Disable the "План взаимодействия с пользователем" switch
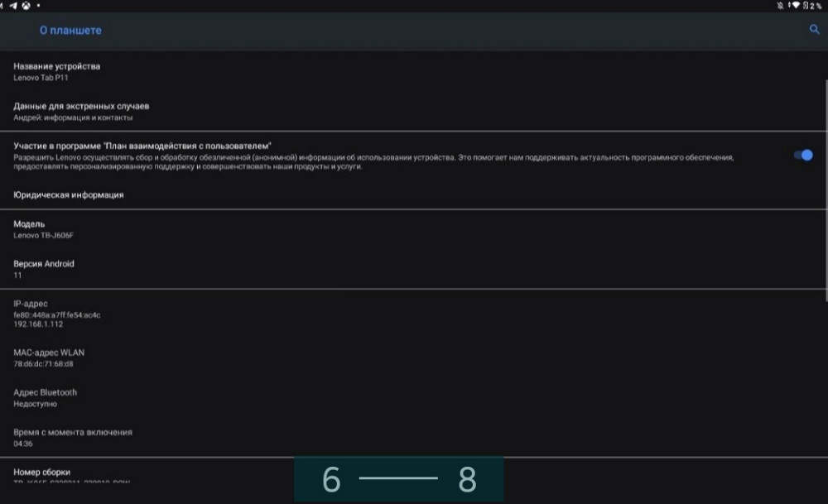 point(802,155)
